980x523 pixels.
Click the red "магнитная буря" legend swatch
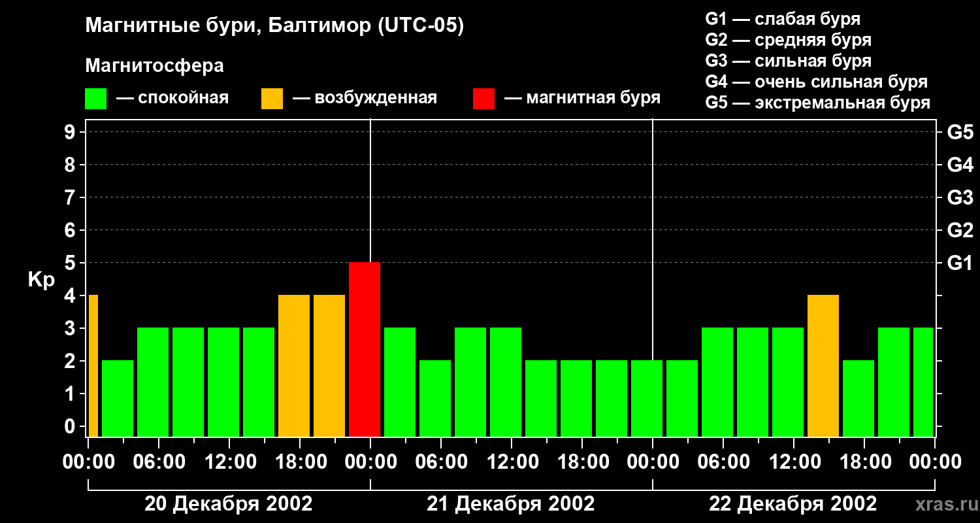coord(483,99)
